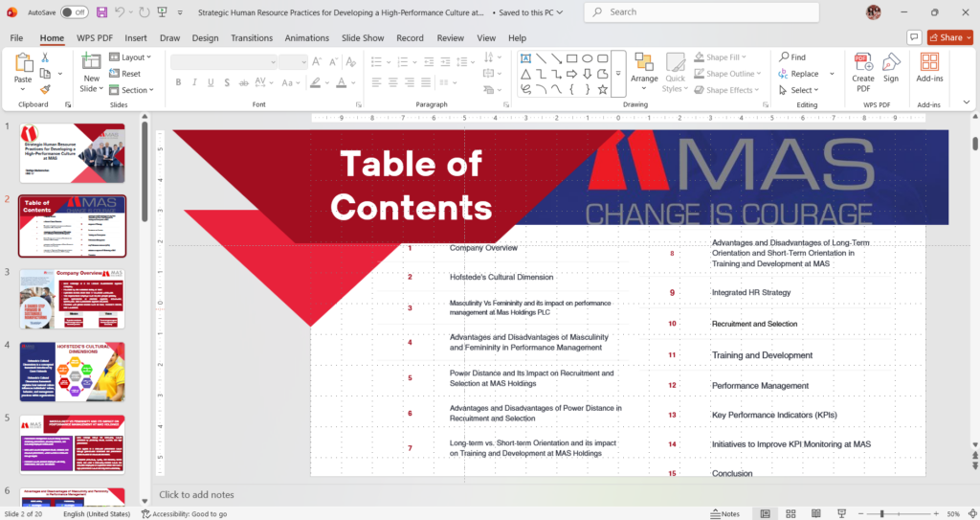The image size is (980, 520).
Task: Toggle Strikethrough formatting
Action: (x=244, y=82)
